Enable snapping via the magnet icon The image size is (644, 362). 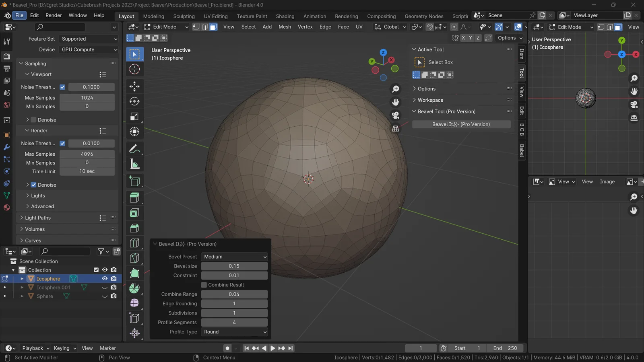click(429, 27)
